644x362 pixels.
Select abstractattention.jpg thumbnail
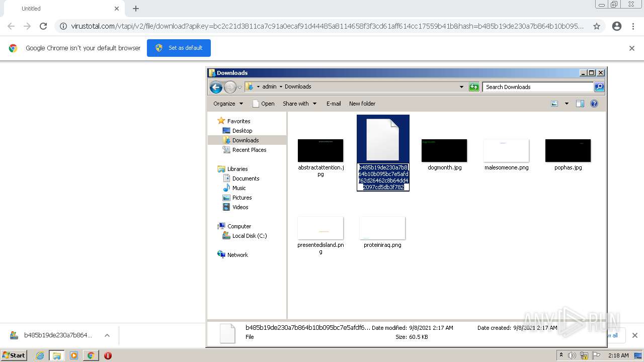[320, 151]
